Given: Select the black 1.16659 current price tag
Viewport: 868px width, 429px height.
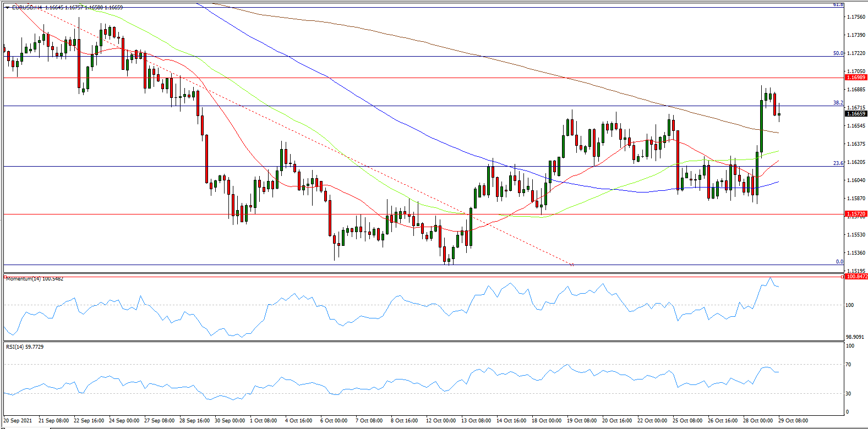Looking at the screenshot, I should point(856,114).
